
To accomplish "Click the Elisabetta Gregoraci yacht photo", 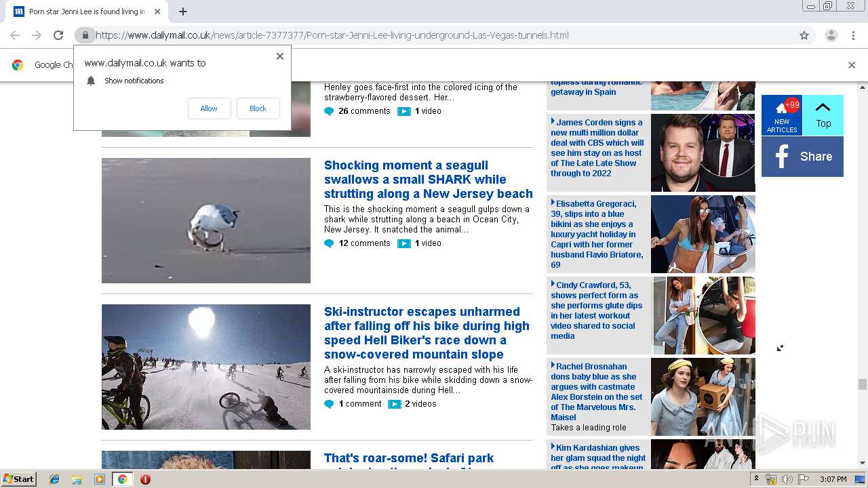I will 703,234.
